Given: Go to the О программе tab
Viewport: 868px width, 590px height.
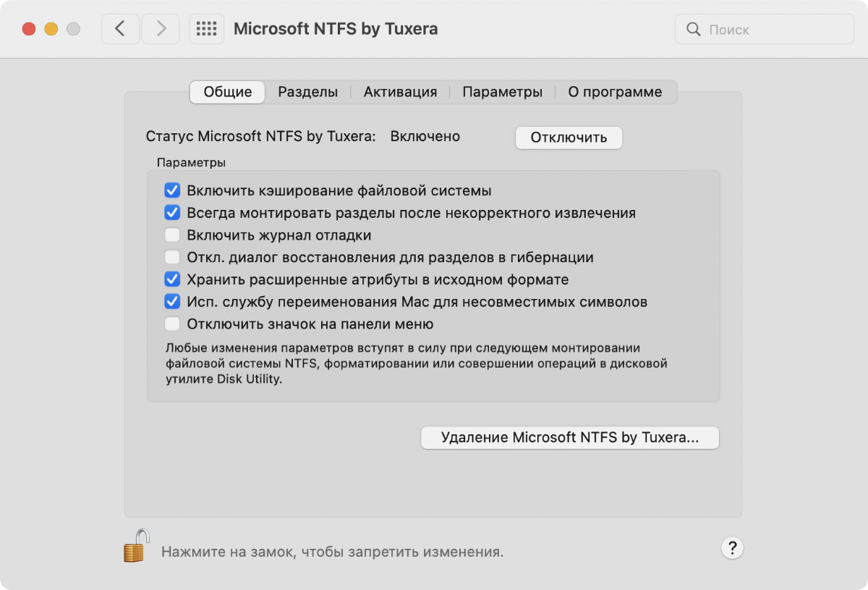Looking at the screenshot, I should tap(615, 92).
